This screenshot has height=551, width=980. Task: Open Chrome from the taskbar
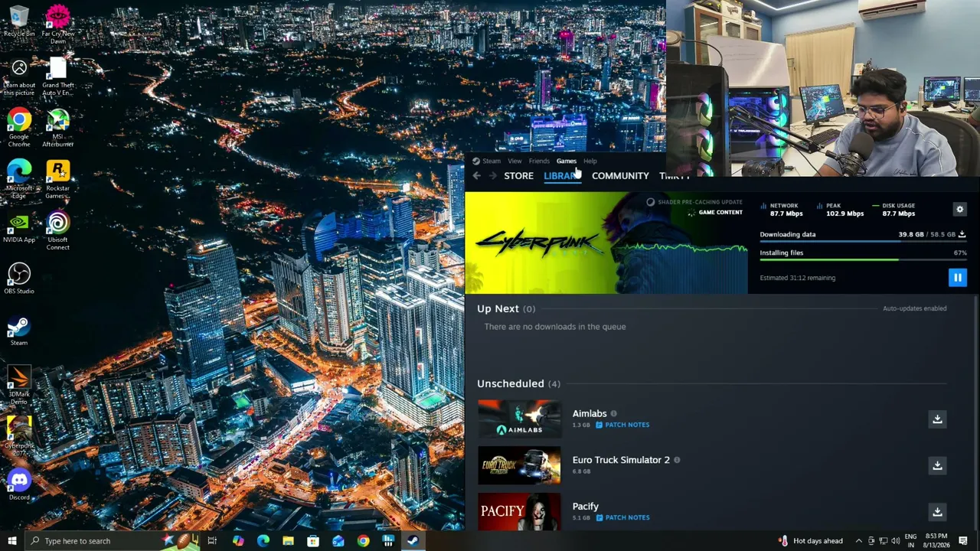[363, 541]
